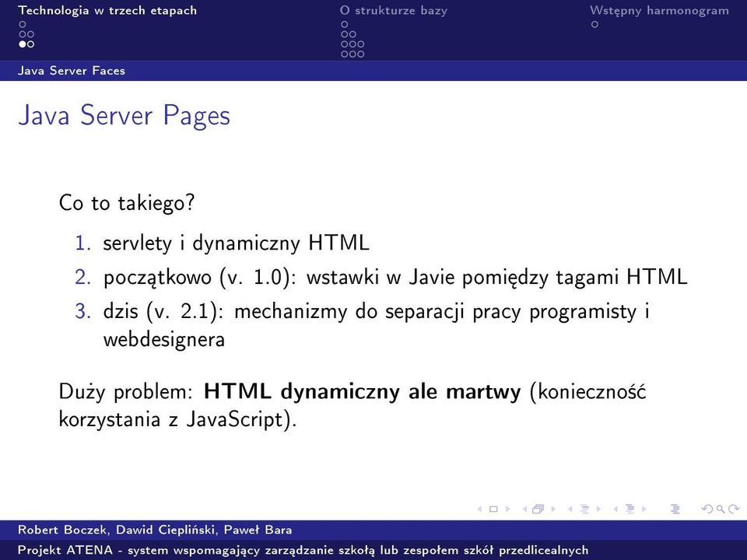Advance to next slide using arrow right of slide icon
Viewport: 747px width, 560px height.
coord(508,509)
